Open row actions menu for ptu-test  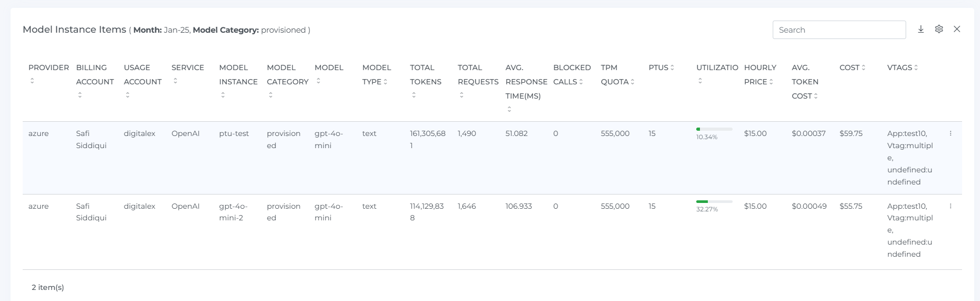[950, 134]
